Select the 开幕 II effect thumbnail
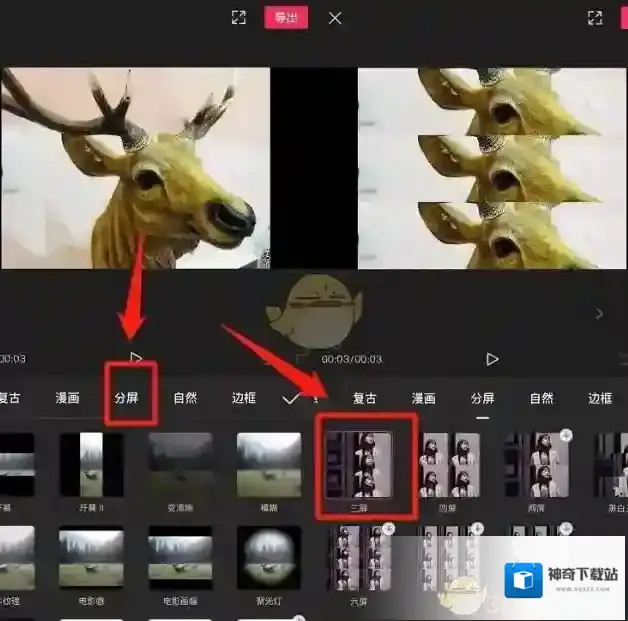 click(91, 465)
